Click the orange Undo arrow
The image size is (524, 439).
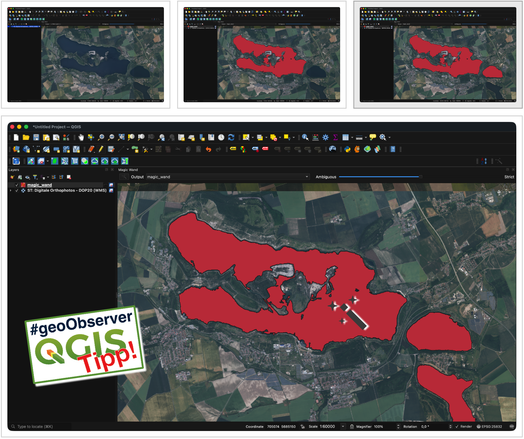pyautogui.click(x=208, y=149)
